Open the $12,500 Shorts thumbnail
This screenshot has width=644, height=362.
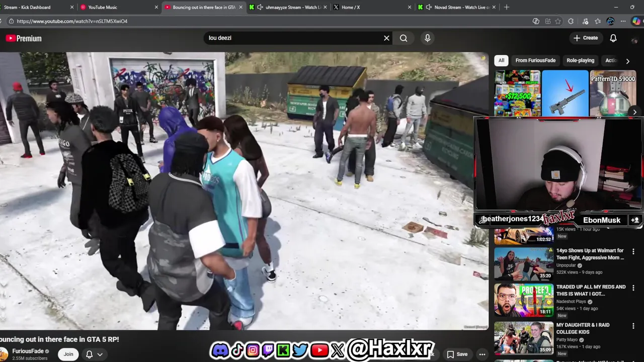[x=517, y=94]
